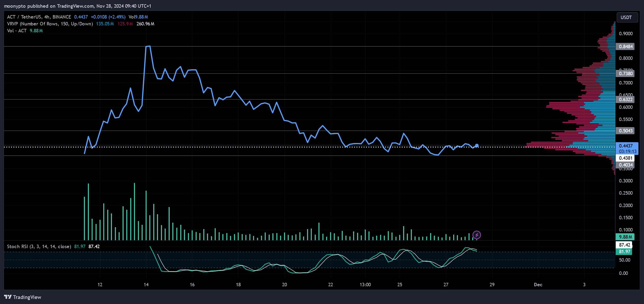644x304 pixels.
Task: Click date label 14 on time axis
Action: point(146,285)
